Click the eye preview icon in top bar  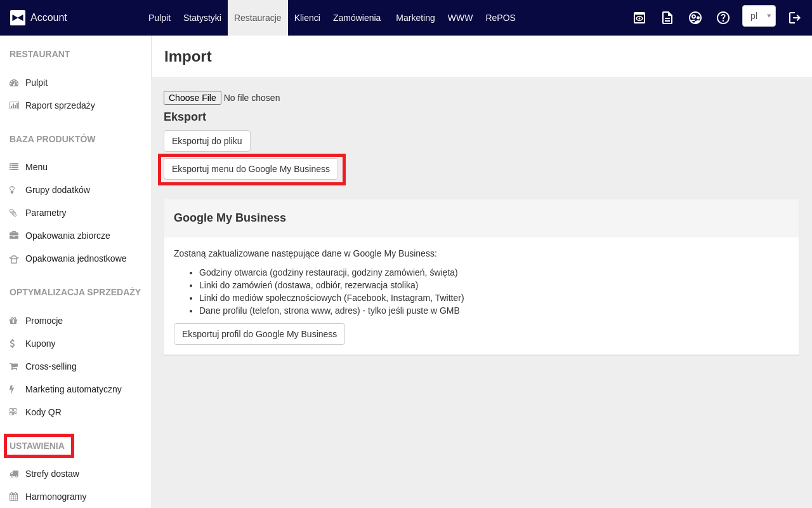(x=639, y=18)
